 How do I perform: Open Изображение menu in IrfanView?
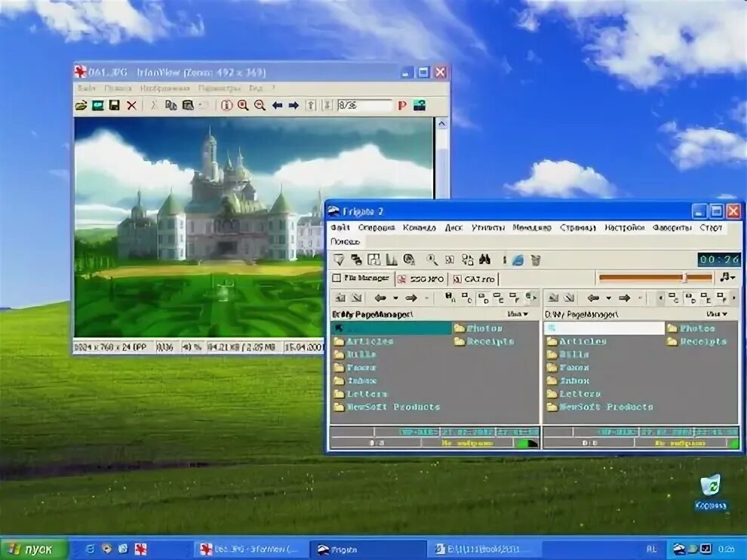164,88
